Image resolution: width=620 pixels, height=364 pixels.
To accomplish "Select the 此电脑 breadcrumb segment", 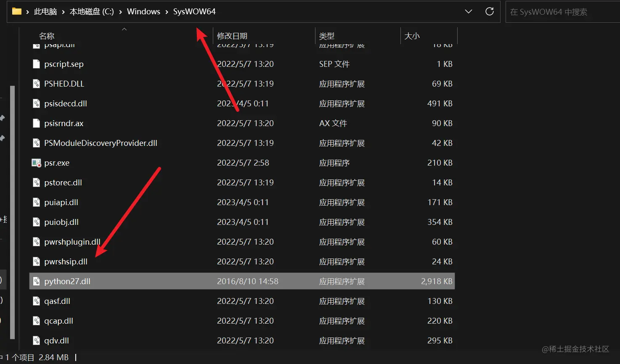I will click(45, 12).
